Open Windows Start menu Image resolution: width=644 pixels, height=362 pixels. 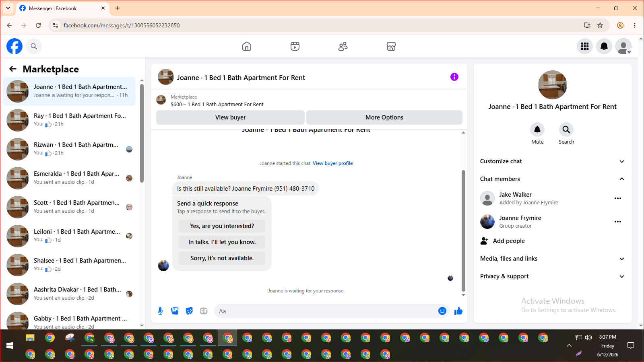[x=10, y=346]
